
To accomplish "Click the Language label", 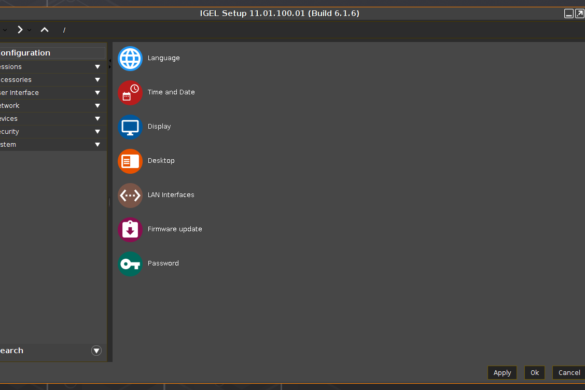I will click(x=163, y=58).
